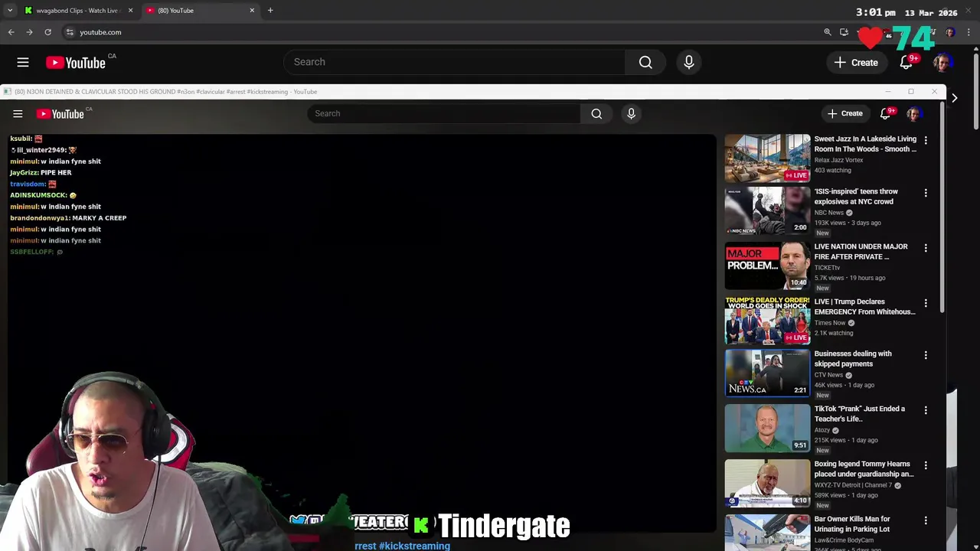980x551 pixels.
Task: Focus the inner window's search box
Action: [x=444, y=113]
